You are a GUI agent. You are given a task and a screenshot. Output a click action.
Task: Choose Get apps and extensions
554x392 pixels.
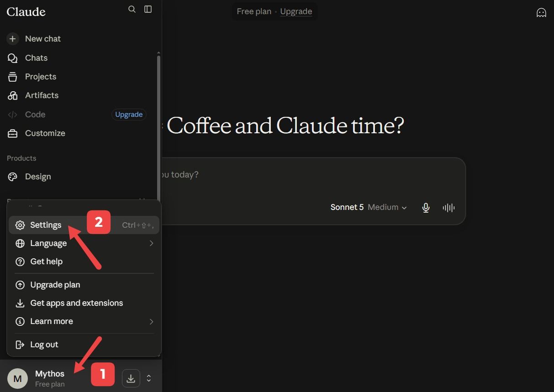(x=84, y=303)
